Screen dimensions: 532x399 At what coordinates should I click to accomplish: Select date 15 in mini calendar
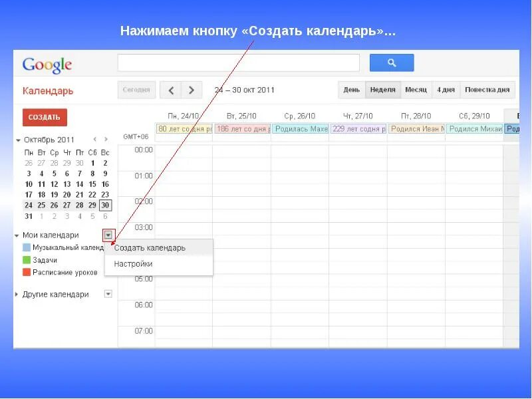click(92, 184)
